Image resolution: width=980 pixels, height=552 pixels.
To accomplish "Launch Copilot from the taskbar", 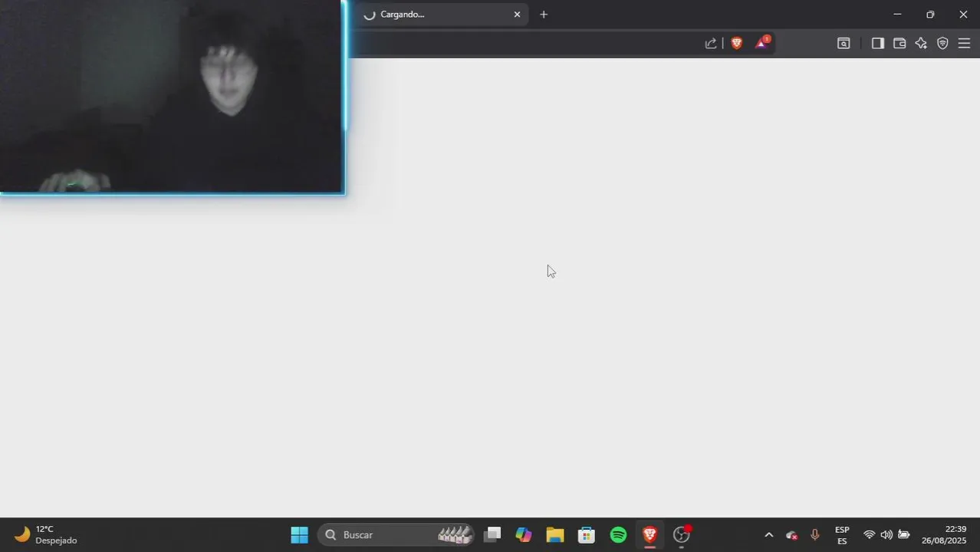I will tap(524, 535).
